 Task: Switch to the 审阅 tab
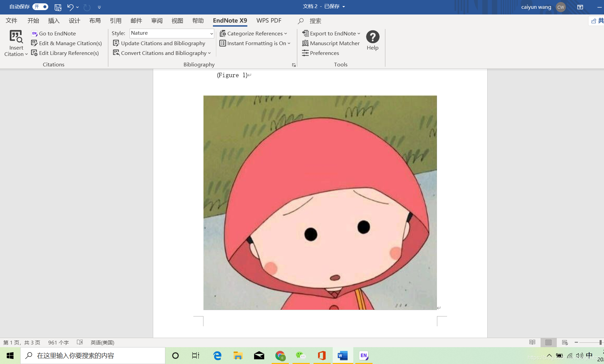[x=157, y=21]
